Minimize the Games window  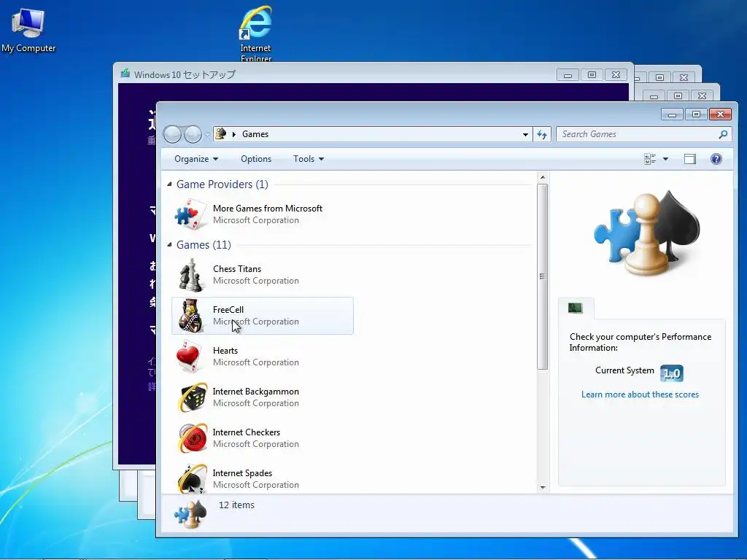click(672, 114)
